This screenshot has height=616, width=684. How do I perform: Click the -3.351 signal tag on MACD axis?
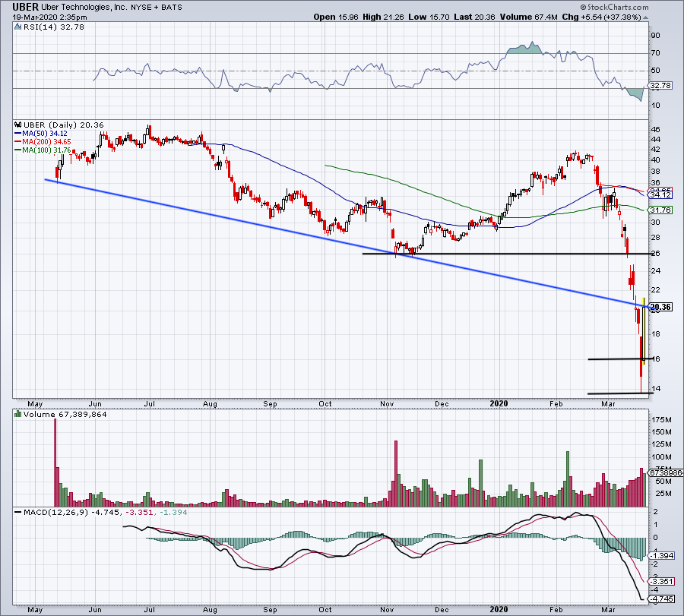tap(662, 582)
